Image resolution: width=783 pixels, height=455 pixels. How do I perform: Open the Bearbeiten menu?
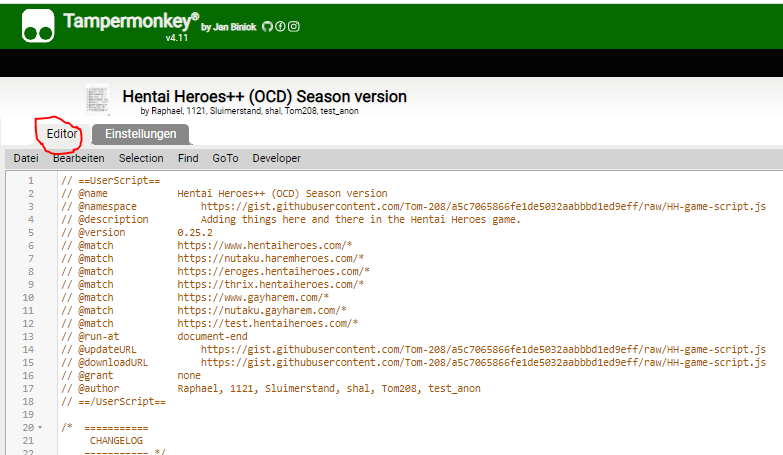click(x=78, y=158)
